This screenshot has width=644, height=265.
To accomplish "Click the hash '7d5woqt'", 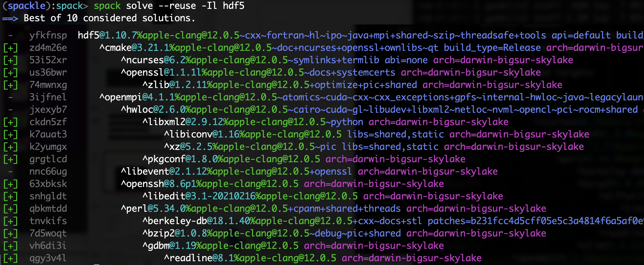I will pos(48,233).
